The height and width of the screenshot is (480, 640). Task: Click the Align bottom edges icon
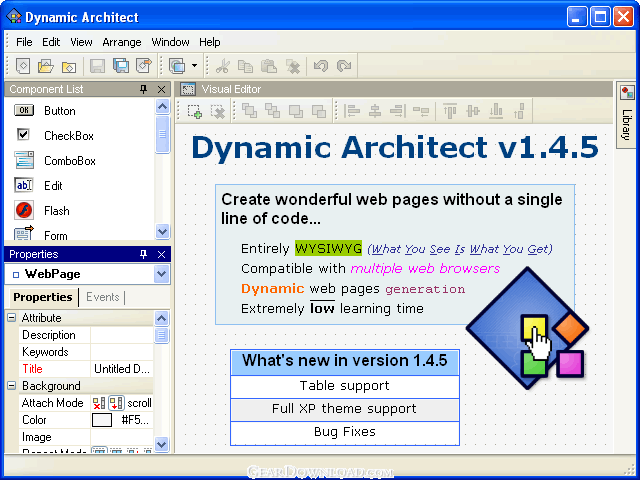coord(496,111)
